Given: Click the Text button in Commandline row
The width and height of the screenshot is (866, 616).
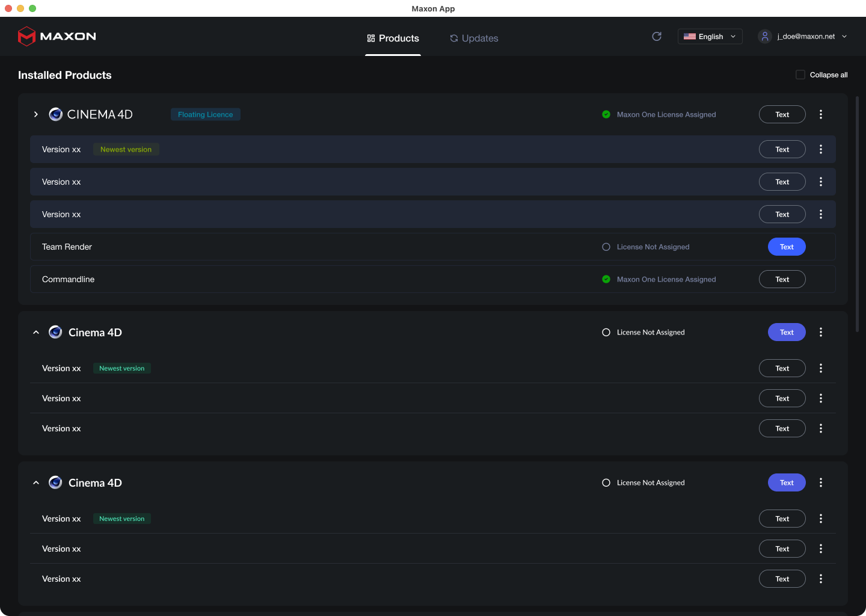Looking at the screenshot, I should tap(782, 279).
